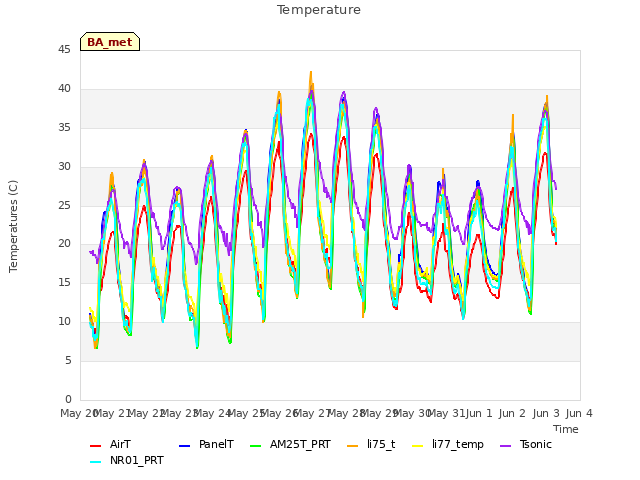Viewport: 640px width, 480px height.
Task: Click the Time x-axis label
Action: click(566, 429)
